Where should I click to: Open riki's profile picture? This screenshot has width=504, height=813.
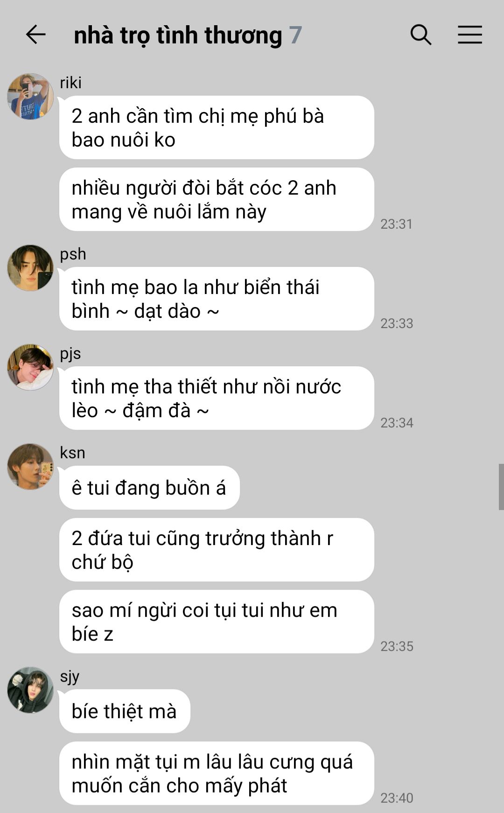tap(30, 97)
